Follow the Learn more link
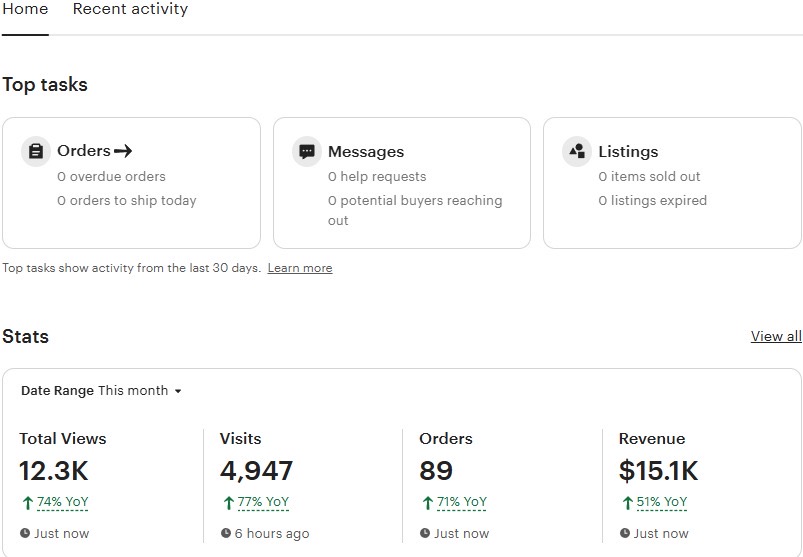803x557 pixels. (x=300, y=268)
